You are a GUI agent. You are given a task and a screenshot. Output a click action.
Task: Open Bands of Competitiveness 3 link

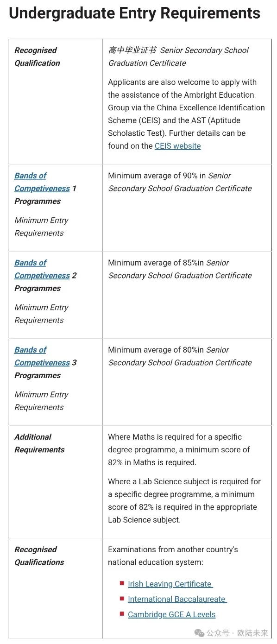[x=42, y=356]
